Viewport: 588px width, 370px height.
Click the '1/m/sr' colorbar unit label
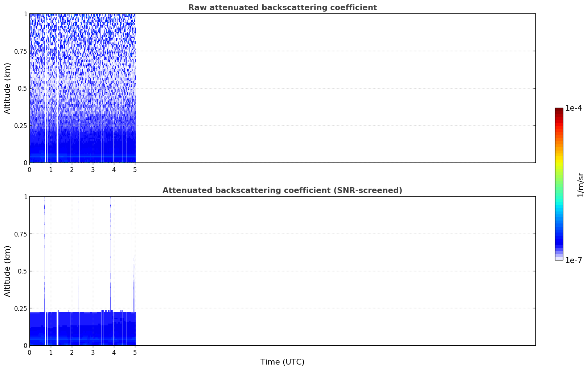coord(580,184)
